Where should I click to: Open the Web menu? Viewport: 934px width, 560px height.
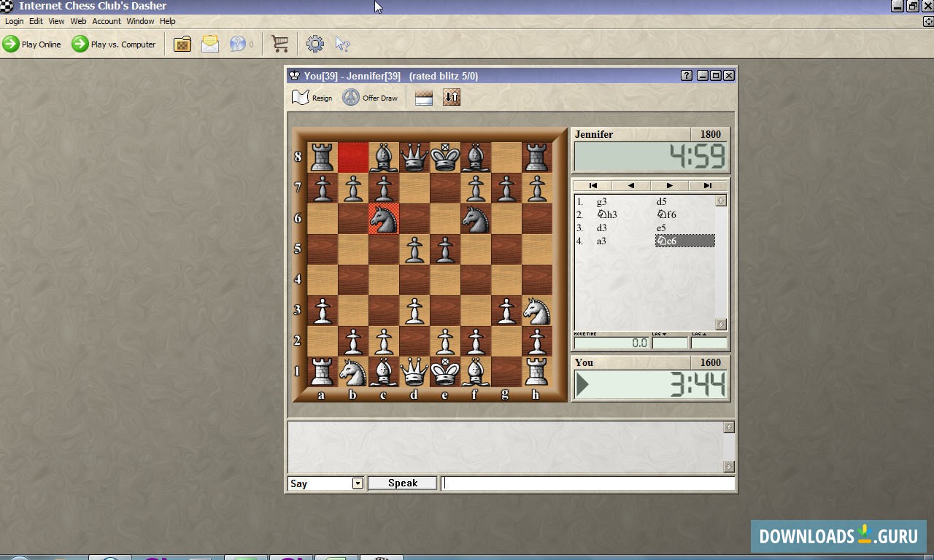point(78,22)
